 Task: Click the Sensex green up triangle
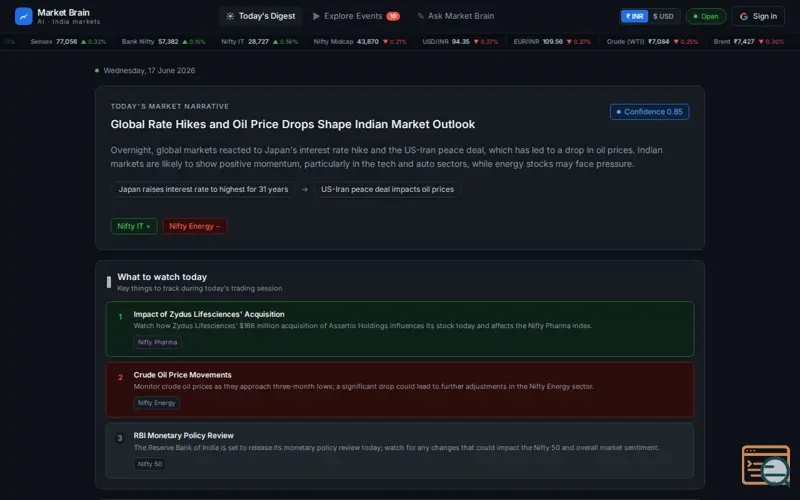coord(84,42)
